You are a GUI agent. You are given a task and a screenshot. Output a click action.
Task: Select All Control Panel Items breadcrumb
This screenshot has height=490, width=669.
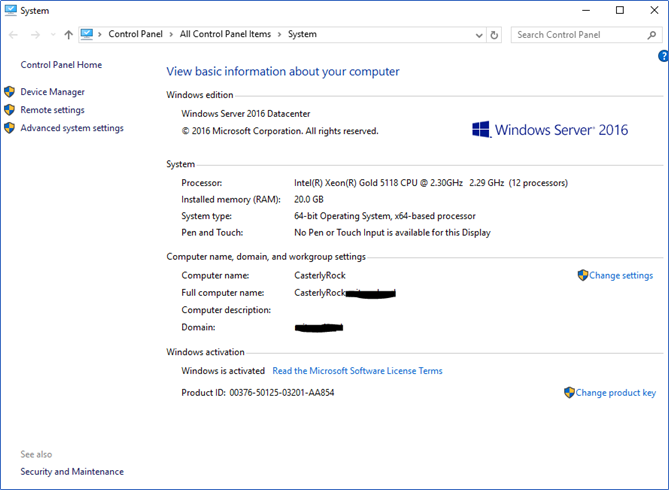pyautogui.click(x=225, y=34)
